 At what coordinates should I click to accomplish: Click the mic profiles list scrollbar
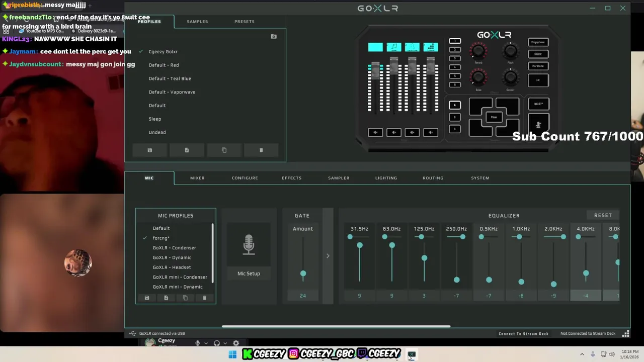[x=213, y=253]
